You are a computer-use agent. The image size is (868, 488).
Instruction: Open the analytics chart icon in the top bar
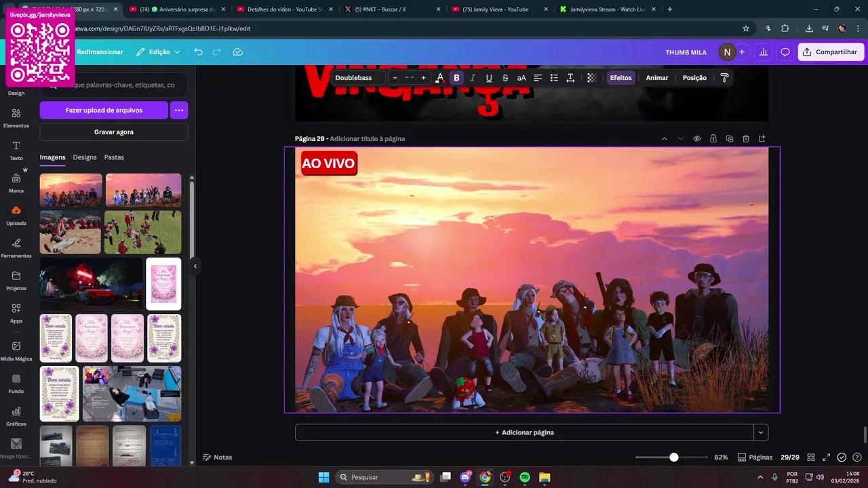point(764,52)
